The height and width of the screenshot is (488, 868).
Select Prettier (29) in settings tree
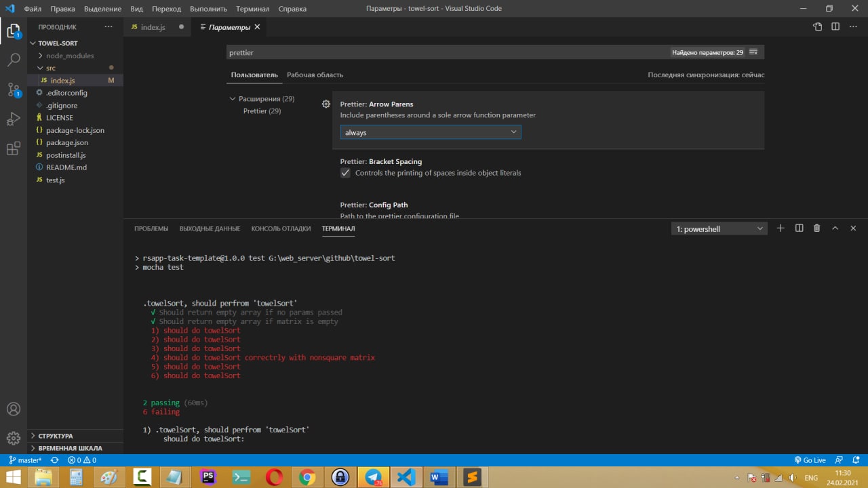coord(262,111)
